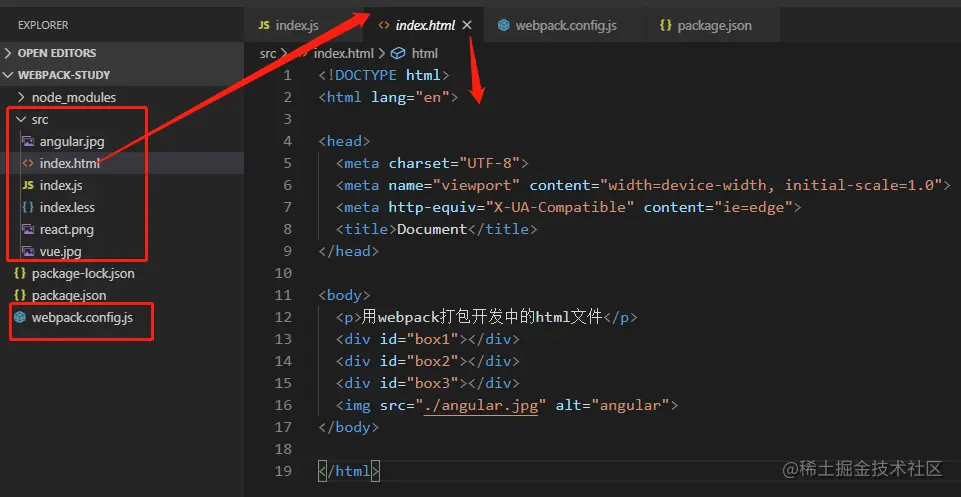This screenshot has width=961, height=497.
Task: Click the HTML icon beside index.html in tree
Action: point(28,164)
